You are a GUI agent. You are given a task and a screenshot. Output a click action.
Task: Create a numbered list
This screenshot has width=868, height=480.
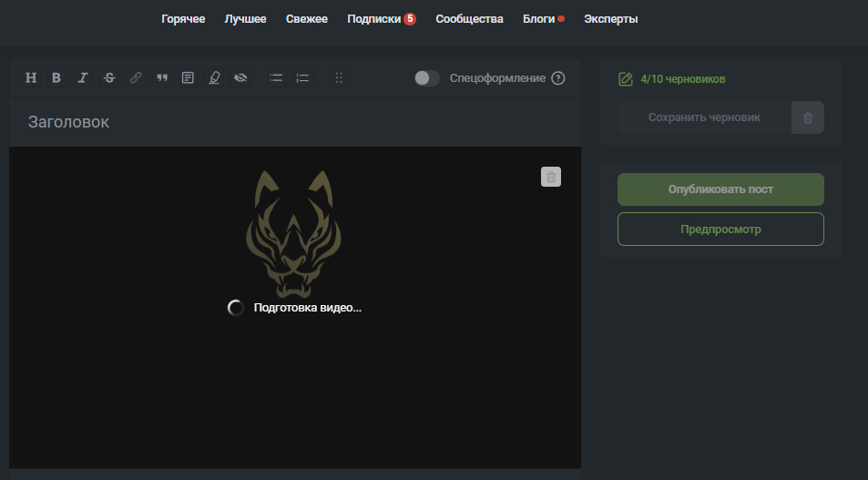(x=302, y=78)
